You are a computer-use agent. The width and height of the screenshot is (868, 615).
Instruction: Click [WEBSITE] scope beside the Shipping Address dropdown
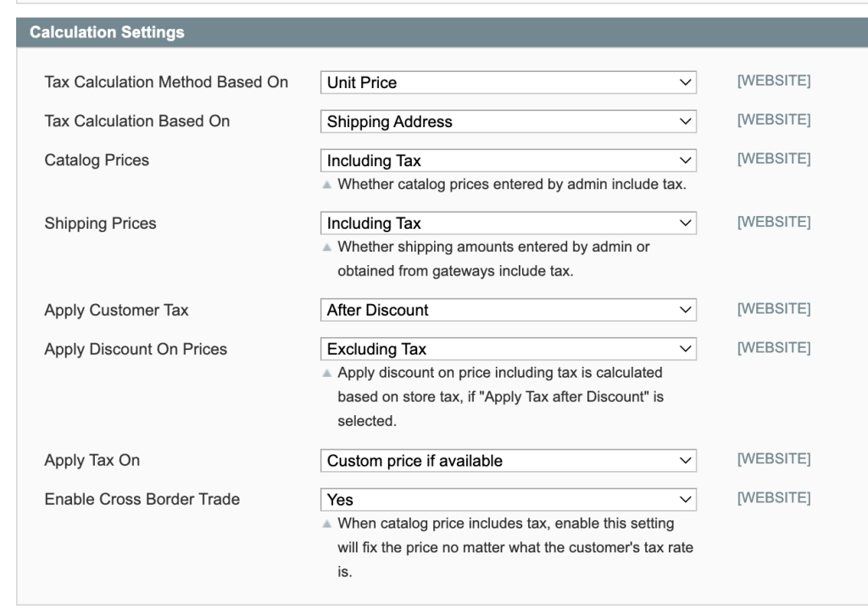pyautogui.click(x=774, y=120)
